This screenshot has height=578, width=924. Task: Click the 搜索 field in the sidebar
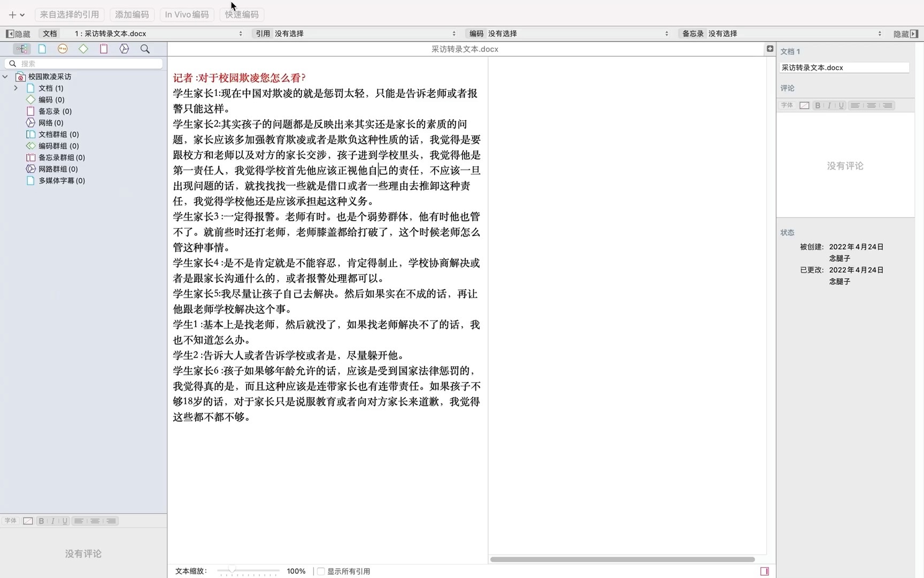tap(83, 63)
